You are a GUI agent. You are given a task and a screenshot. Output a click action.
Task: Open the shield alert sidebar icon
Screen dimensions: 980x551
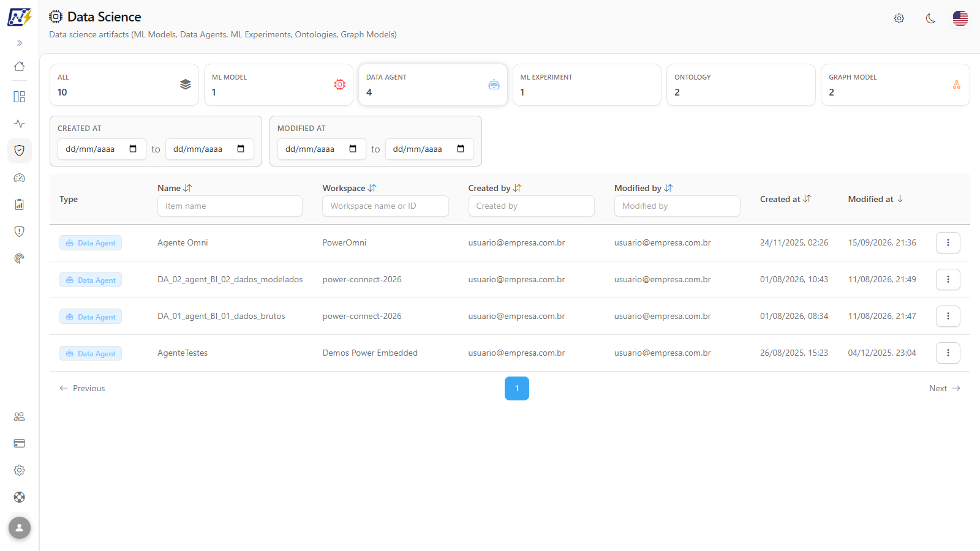20,231
